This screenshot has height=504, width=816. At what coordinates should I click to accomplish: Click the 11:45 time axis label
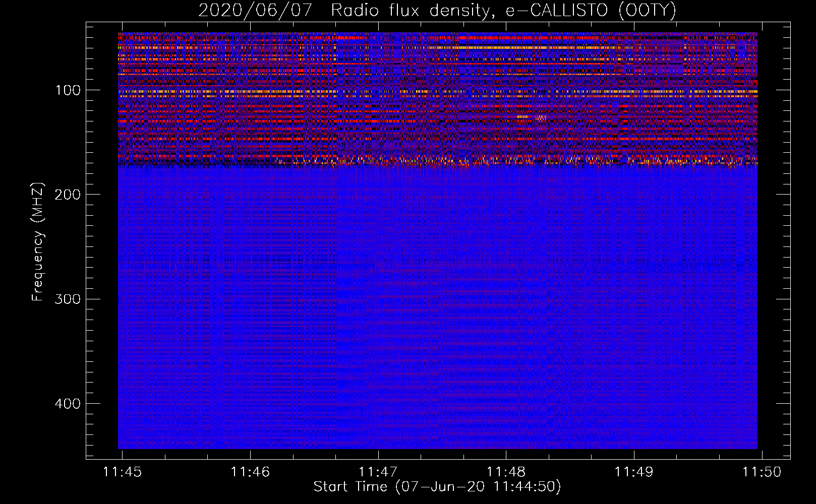122,472
